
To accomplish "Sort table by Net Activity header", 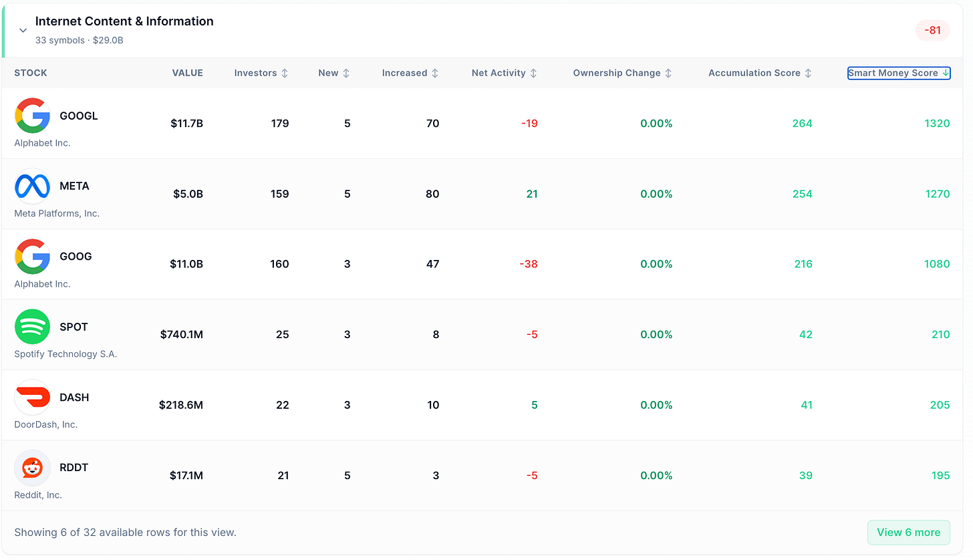I will point(505,74).
